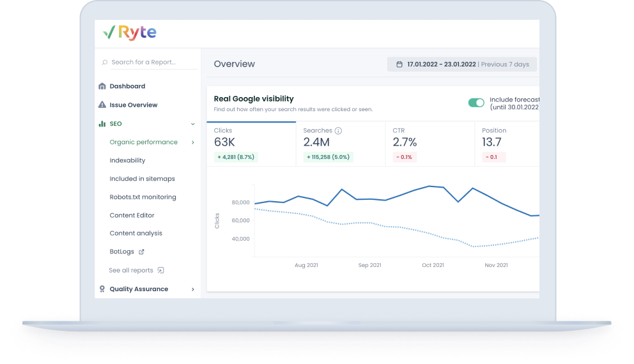Viewport: 634px width, 364px height.
Task: Select the Clicks metric tab
Action: (x=251, y=144)
